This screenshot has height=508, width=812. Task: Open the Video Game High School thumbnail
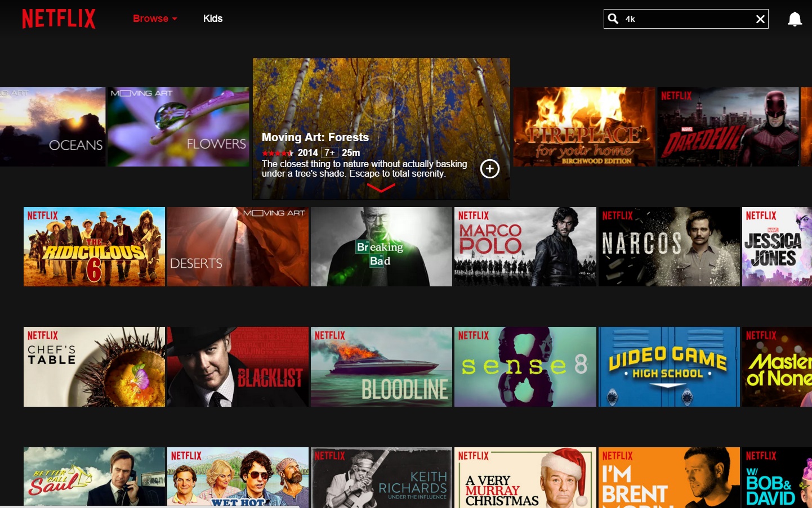tap(669, 367)
